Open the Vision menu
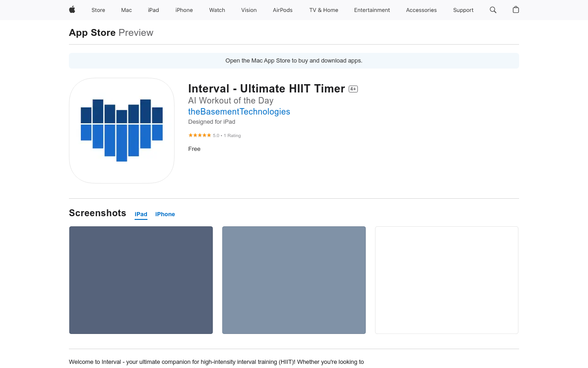Viewport: 588px width, 368px height. pyautogui.click(x=249, y=10)
